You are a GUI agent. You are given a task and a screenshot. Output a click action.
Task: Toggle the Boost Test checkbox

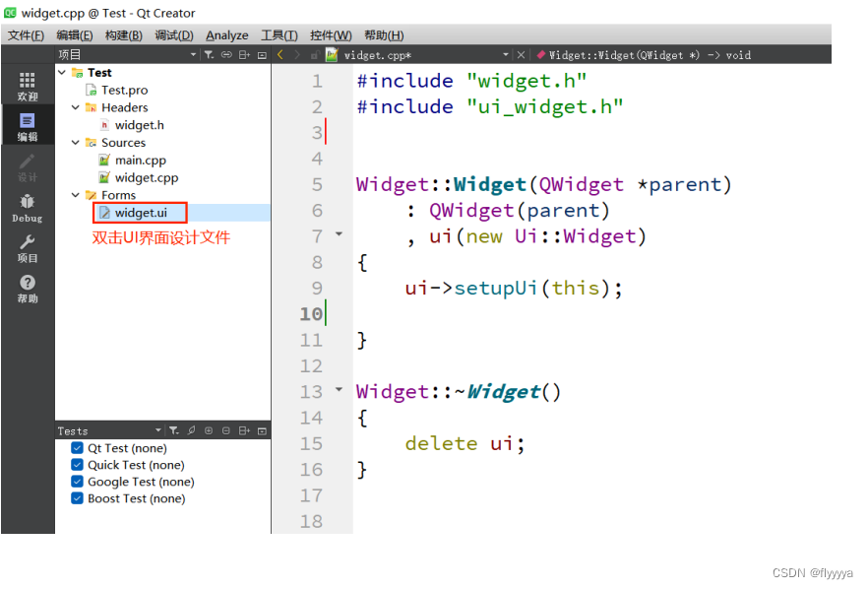[x=77, y=498]
